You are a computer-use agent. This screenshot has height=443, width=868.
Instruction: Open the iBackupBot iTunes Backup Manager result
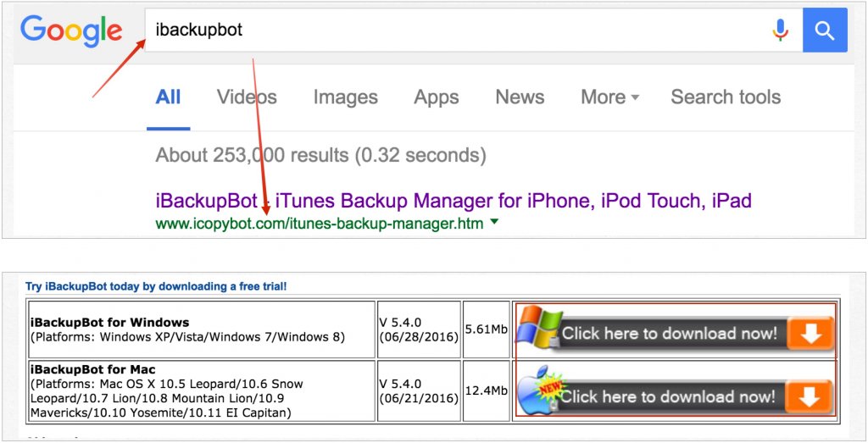pyautogui.click(x=453, y=201)
